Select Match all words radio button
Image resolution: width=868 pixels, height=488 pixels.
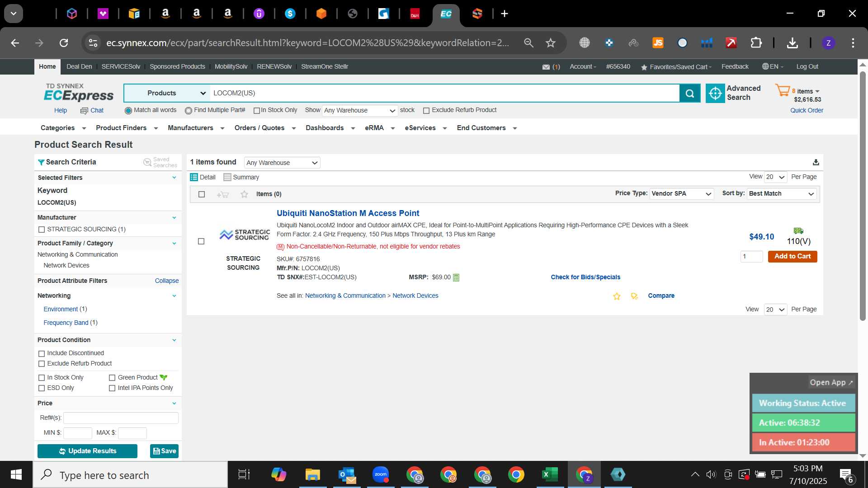(x=128, y=111)
